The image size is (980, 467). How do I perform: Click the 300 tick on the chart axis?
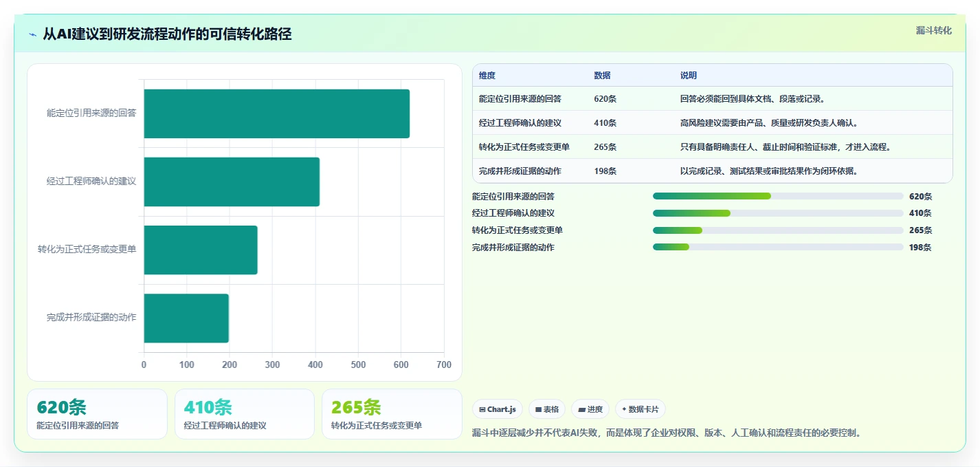pyautogui.click(x=272, y=365)
